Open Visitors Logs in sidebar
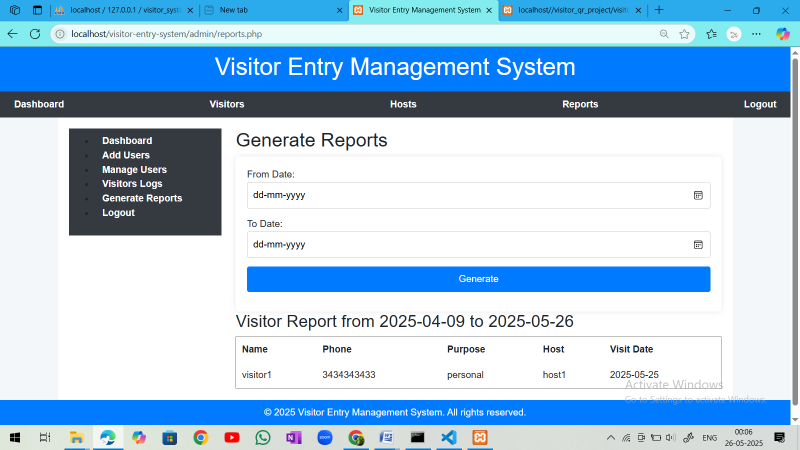Image resolution: width=800 pixels, height=450 pixels. (132, 184)
